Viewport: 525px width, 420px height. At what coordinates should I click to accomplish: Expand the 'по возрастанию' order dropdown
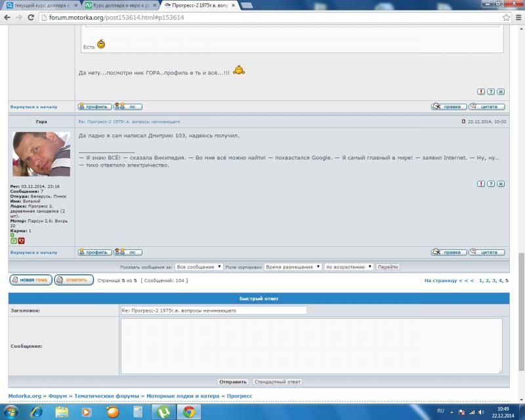click(x=349, y=267)
